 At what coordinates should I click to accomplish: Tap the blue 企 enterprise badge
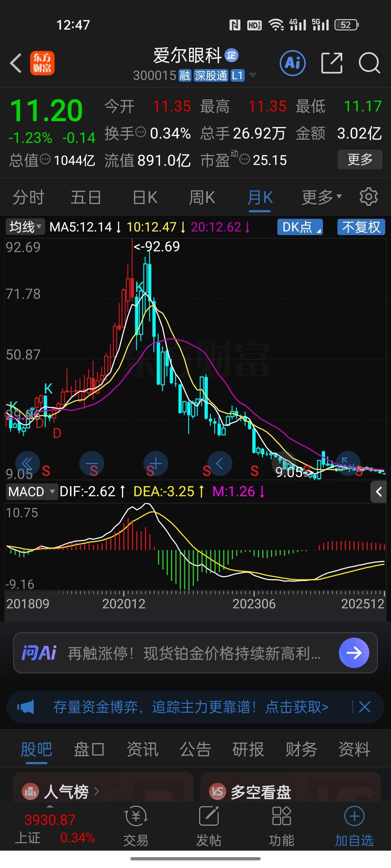tap(232, 55)
